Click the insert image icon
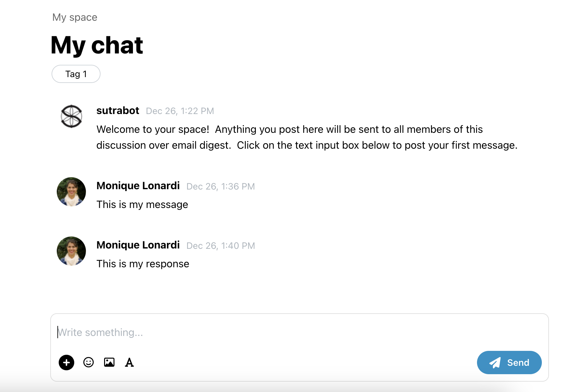The height and width of the screenshot is (392, 572). (x=109, y=362)
